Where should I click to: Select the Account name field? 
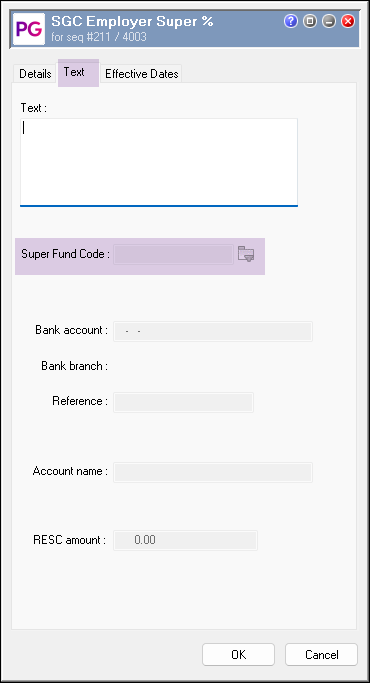[213, 472]
